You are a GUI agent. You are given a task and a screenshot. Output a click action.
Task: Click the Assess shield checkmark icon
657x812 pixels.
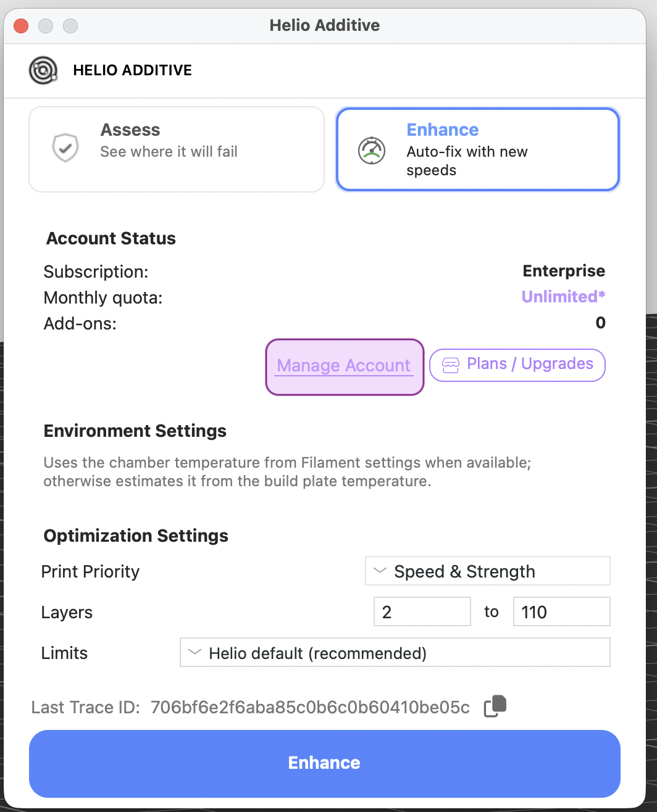click(65, 148)
